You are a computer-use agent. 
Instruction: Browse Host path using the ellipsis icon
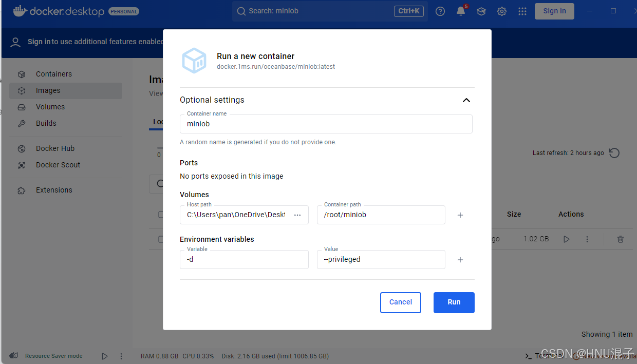[x=297, y=215]
